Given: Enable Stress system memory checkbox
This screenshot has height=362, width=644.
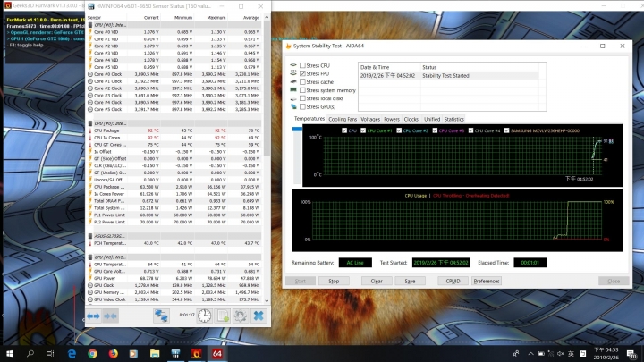Looking at the screenshot, I should point(302,90).
